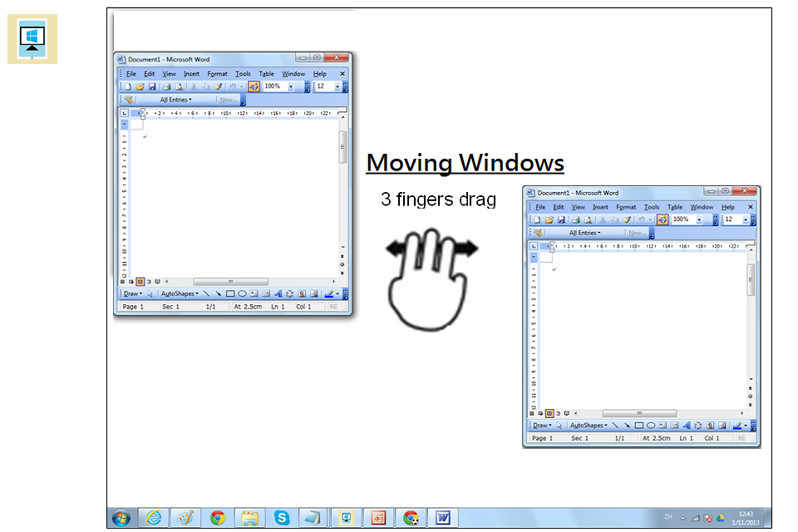Select Arrow tool in left window's Draw toolbar
The width and height of the screenshot is (798, 532).
pos(218,293)
